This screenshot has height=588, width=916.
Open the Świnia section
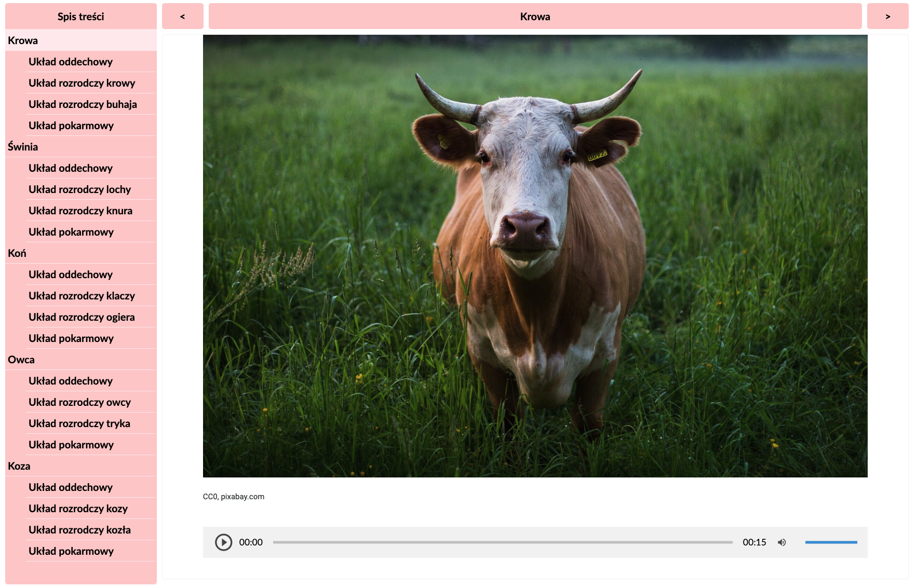(x=23, y=147)
